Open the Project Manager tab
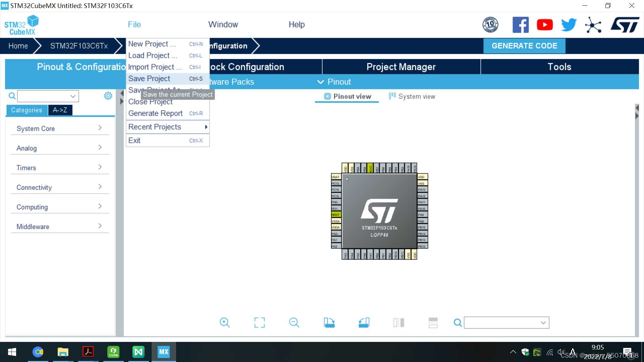The image size is (644, 362). click(x=401, y=67)
